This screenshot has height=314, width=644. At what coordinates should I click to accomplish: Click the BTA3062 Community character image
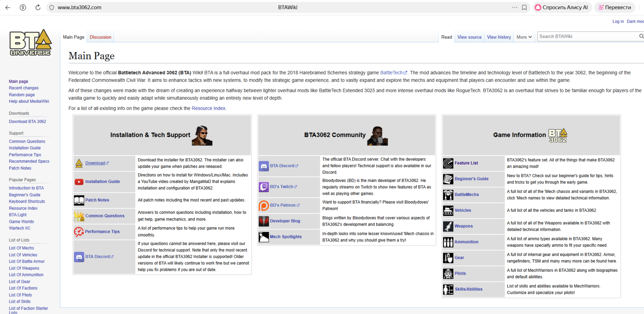tap(378, 136)
